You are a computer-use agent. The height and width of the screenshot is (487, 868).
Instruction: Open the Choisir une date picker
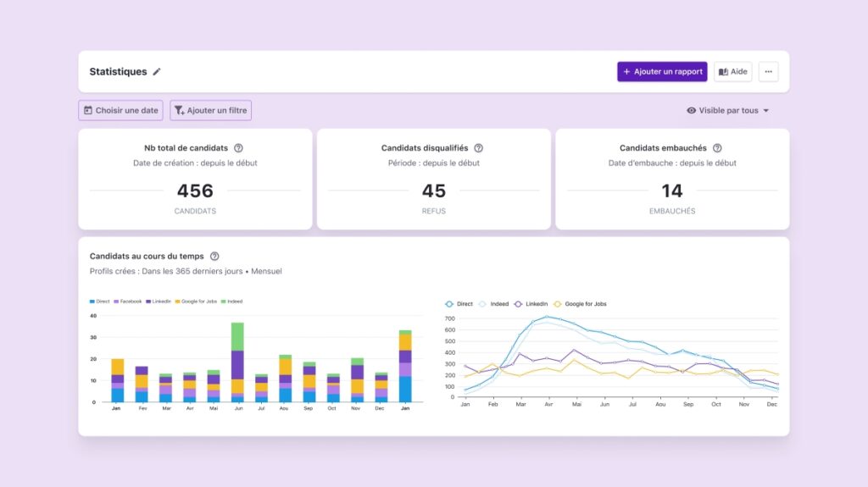pos(120,110)
